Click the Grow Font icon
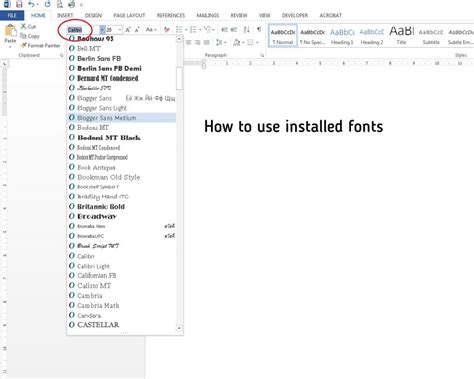Screen dimensions: 474x379 pyautogui.click(x=128, y=30)
